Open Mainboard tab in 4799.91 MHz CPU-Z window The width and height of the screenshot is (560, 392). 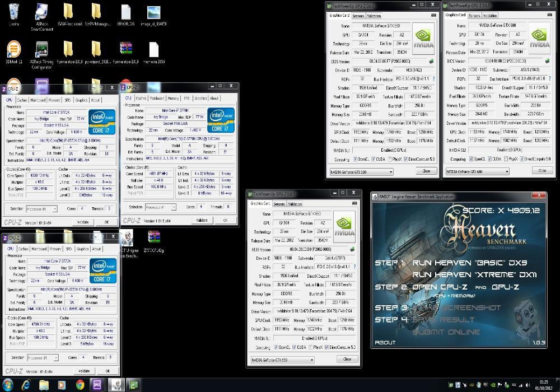39,249
